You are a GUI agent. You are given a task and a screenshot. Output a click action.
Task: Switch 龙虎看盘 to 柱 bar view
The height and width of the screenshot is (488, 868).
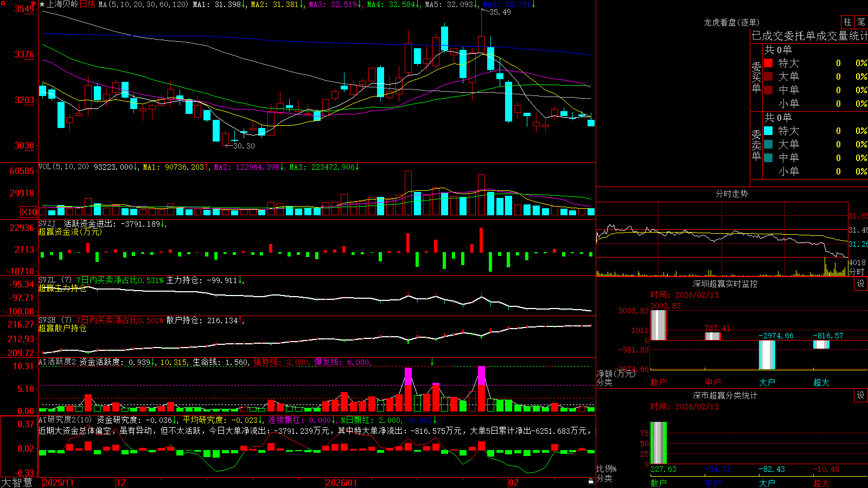point(847,22)
